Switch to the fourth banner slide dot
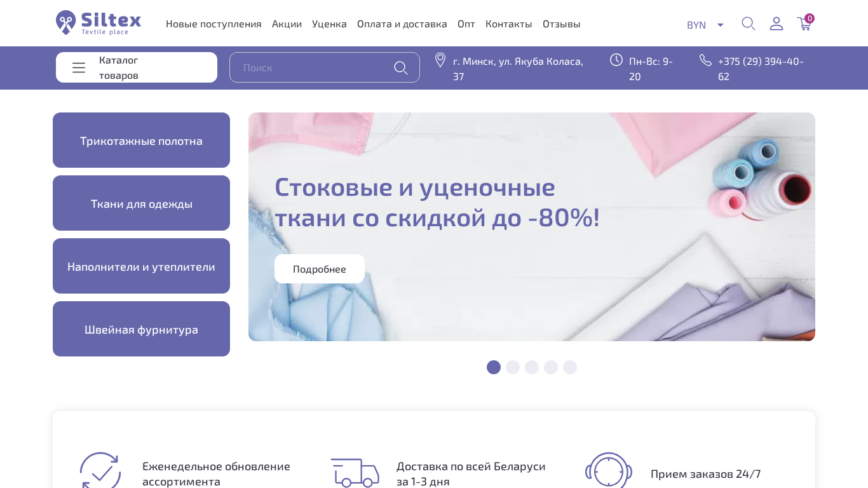This screenshot has width=868, height=488. 551,367
